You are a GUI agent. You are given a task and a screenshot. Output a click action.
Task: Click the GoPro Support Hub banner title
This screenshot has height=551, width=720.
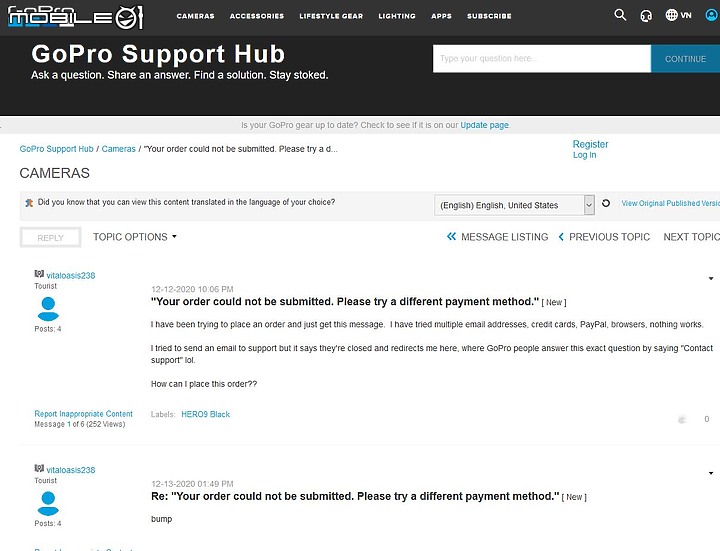click(x=158, y=54)
